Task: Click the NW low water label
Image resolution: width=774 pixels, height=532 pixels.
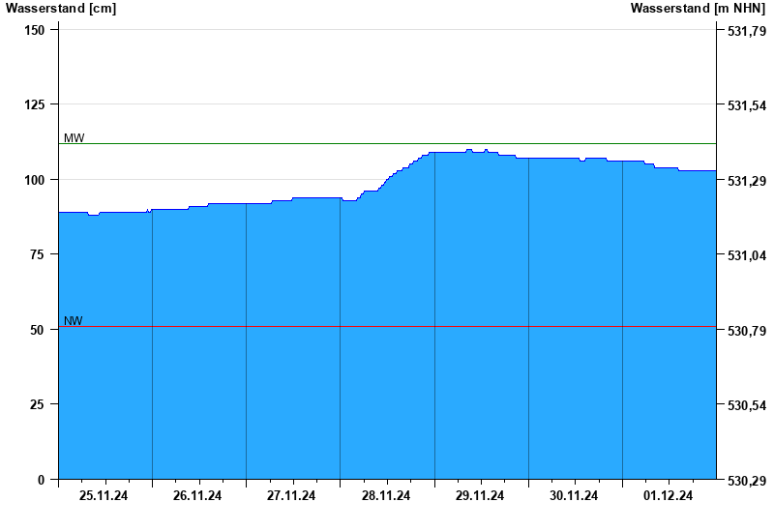Action: pyautogui.click(x=74, y=321)
